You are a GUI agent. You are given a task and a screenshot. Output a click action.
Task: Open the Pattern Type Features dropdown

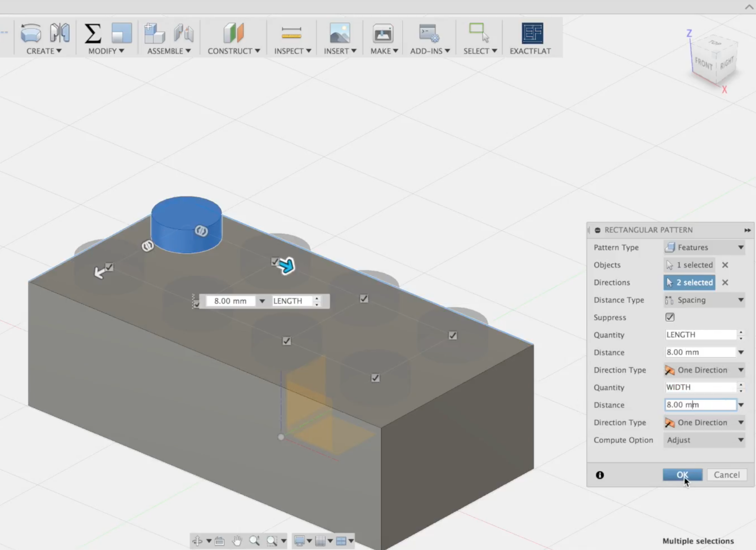(x=704, y=247)
